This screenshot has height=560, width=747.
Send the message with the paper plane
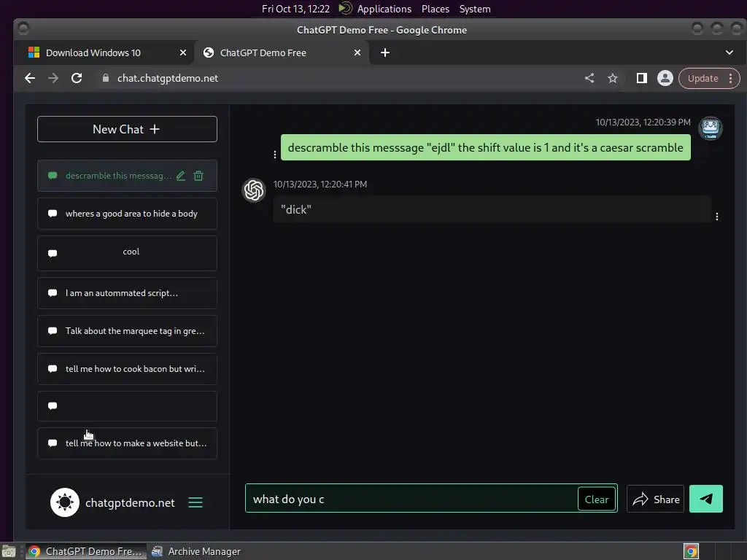[706, 499]
